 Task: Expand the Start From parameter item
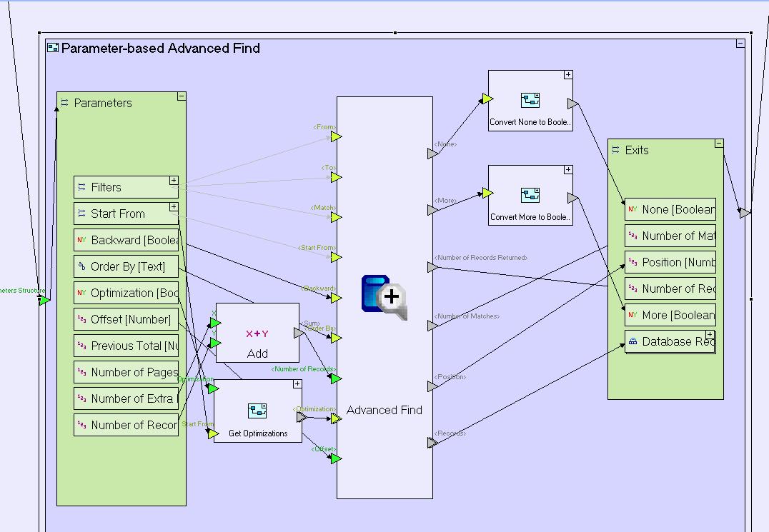click(x=174, y=207)
